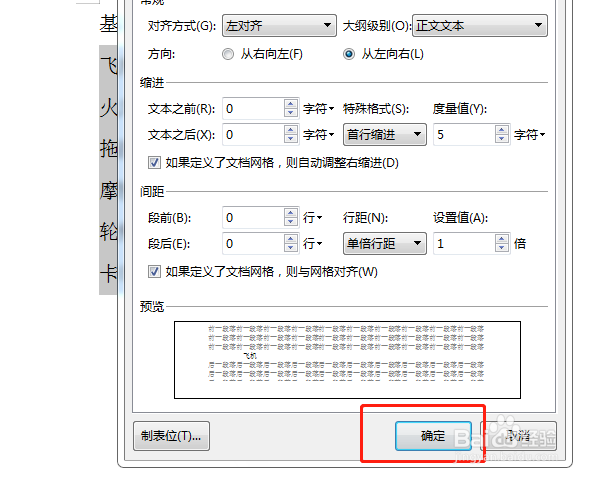Increase 文本之前 indent with up arrow

290,104
